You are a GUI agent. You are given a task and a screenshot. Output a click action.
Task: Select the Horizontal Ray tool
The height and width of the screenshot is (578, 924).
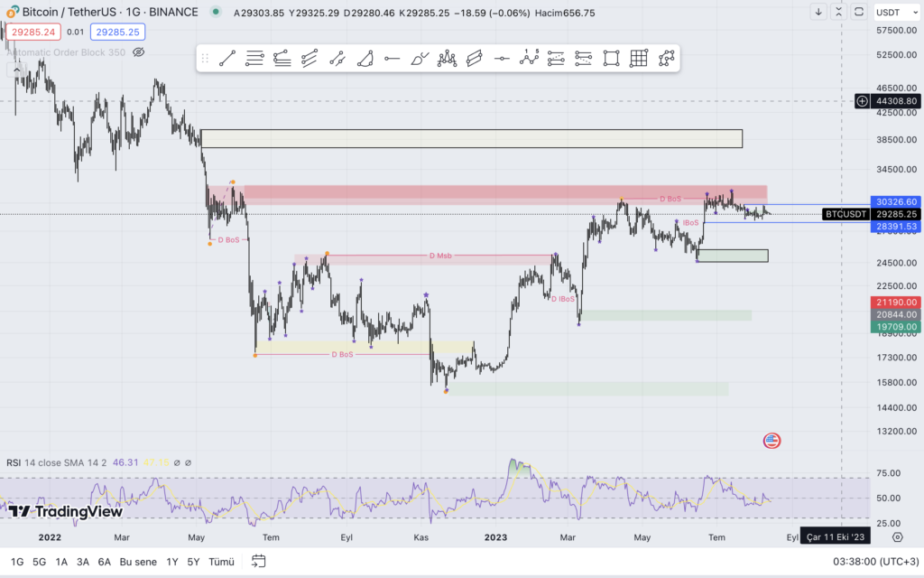392,59
